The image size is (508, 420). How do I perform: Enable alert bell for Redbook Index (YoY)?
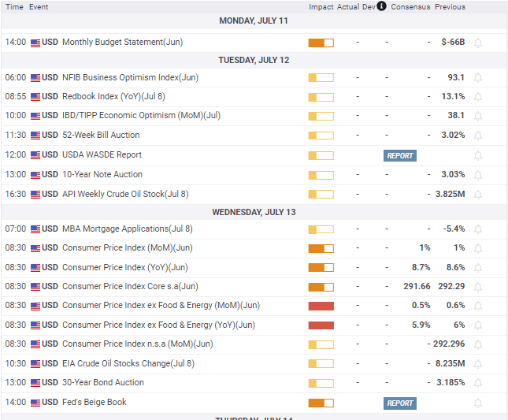coord(477,97)
